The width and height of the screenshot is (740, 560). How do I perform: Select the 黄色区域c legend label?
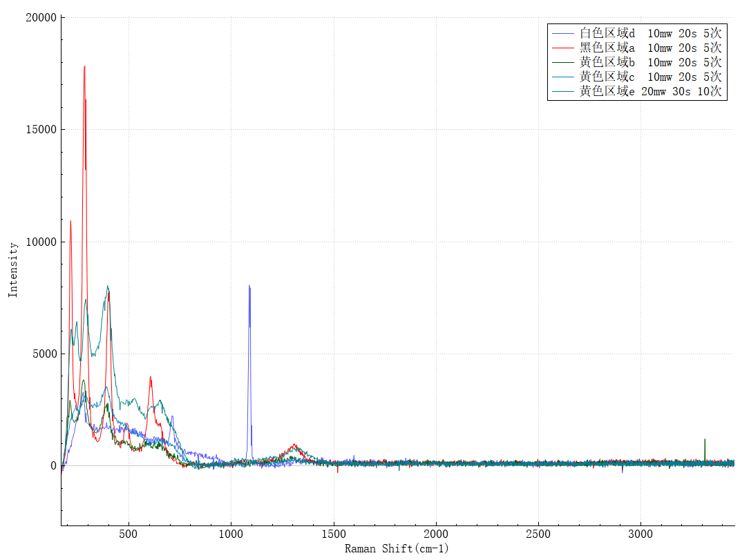pos(650,77)
